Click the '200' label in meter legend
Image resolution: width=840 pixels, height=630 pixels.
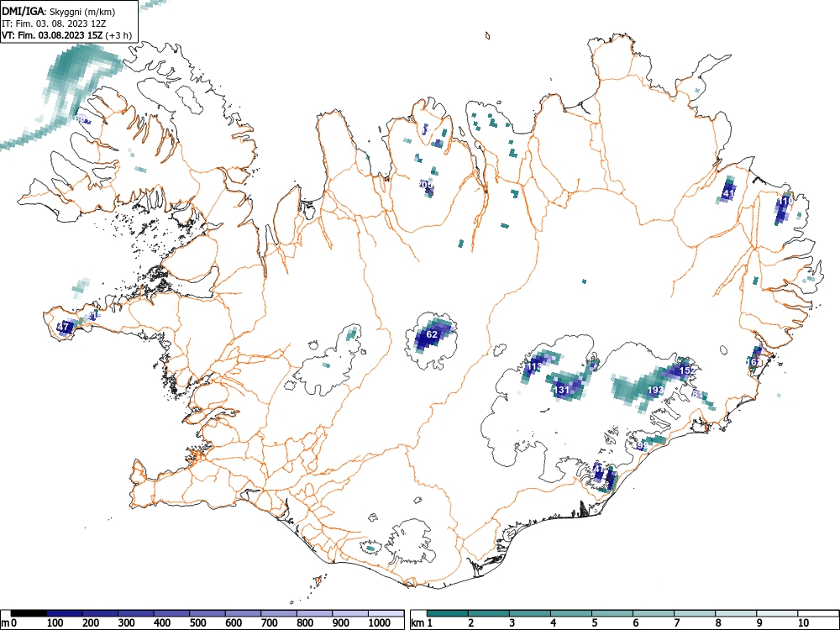tap(91, 623)
